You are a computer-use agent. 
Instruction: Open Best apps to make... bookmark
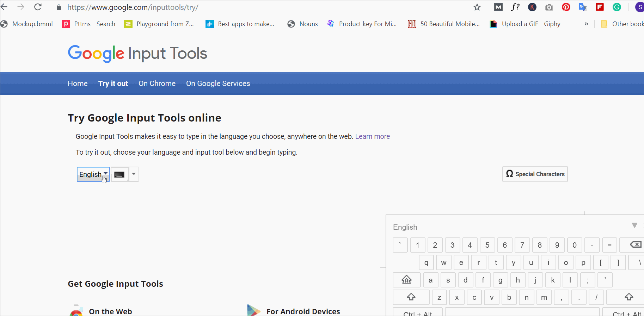[240, 24]
